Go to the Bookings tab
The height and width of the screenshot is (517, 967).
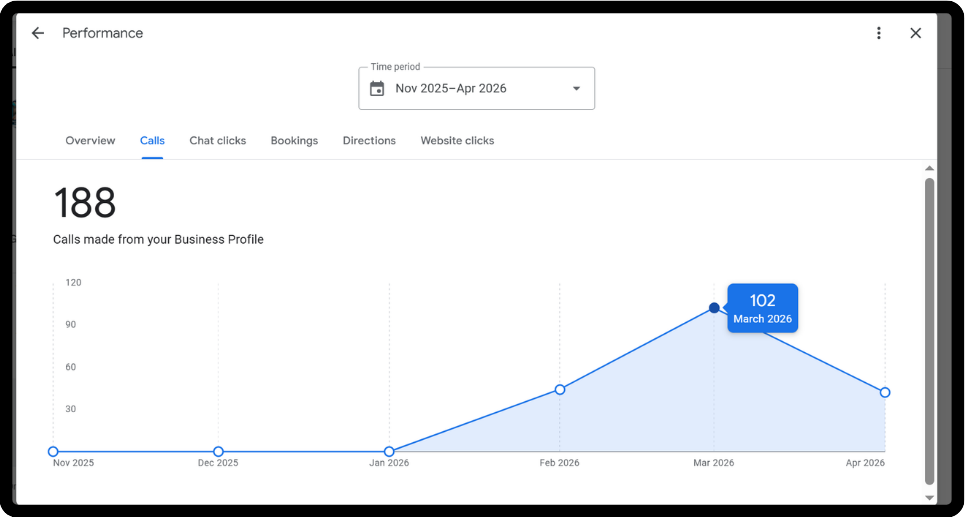[x=294, y=141]
